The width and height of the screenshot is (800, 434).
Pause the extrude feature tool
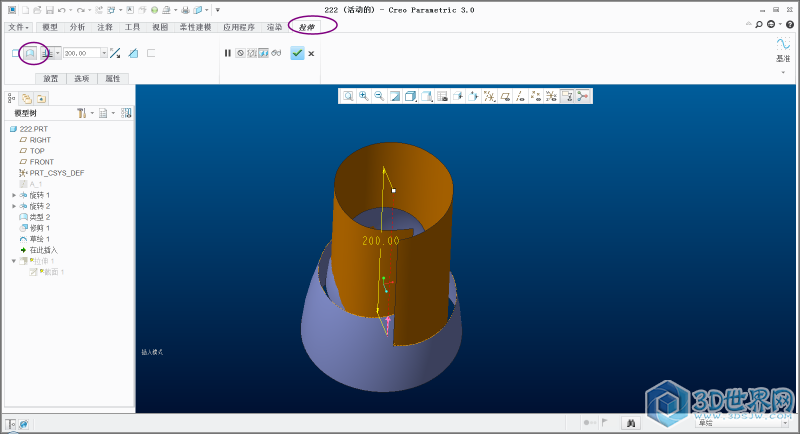(228, 53)
